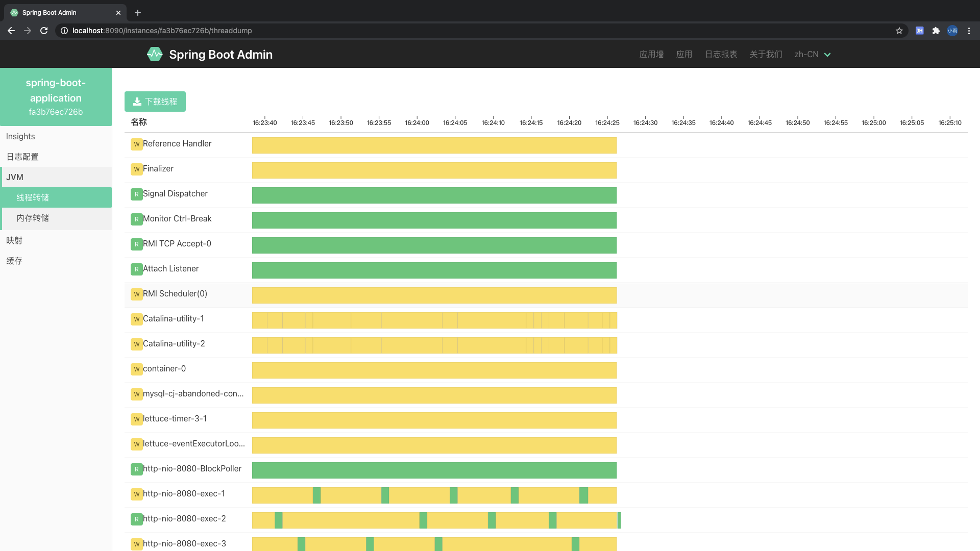
Task: Click the 名称 column header
Action: [139, 122]
